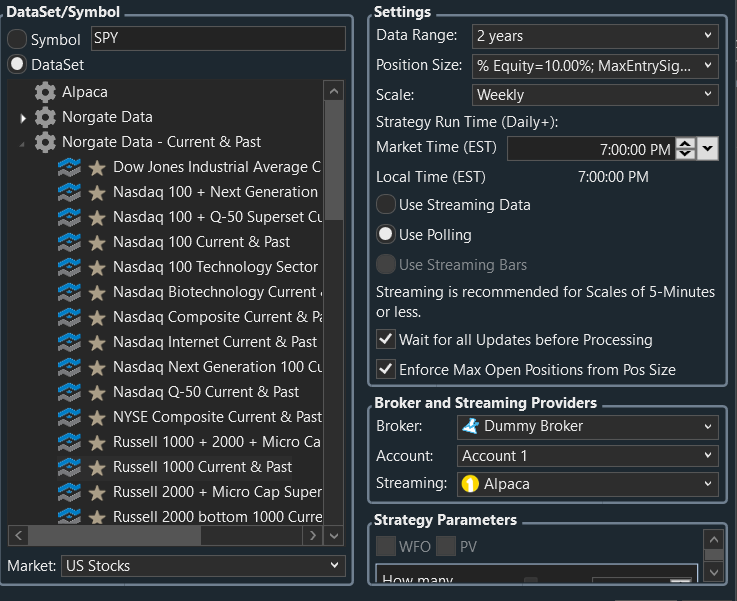
Task: Click star icon for Russell 1000 Current & Past
Action: tap(97, 467)
